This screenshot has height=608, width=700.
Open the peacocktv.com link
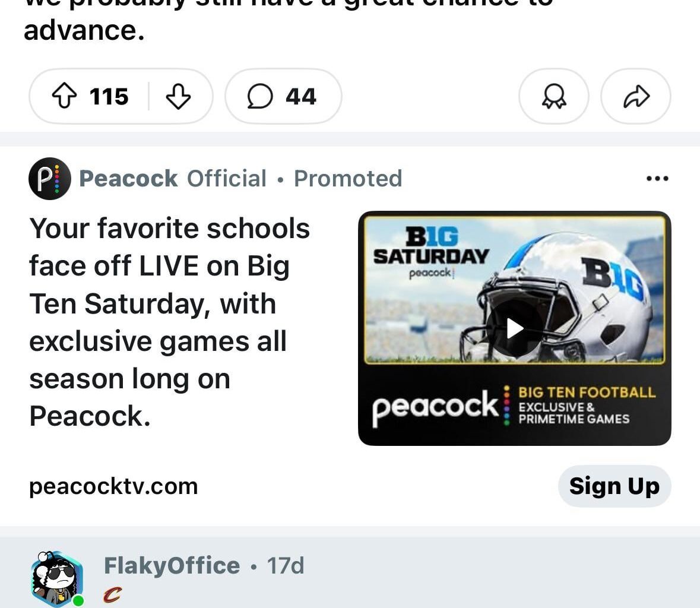113,486
